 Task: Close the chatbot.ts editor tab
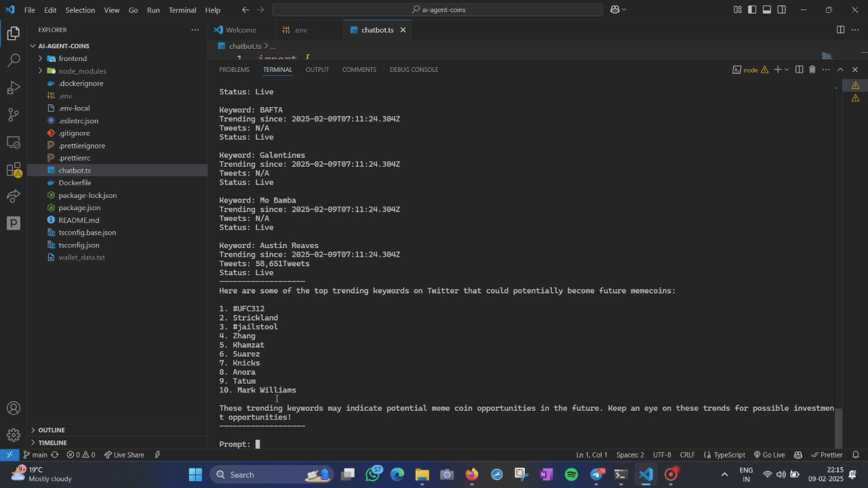[403, 30]
